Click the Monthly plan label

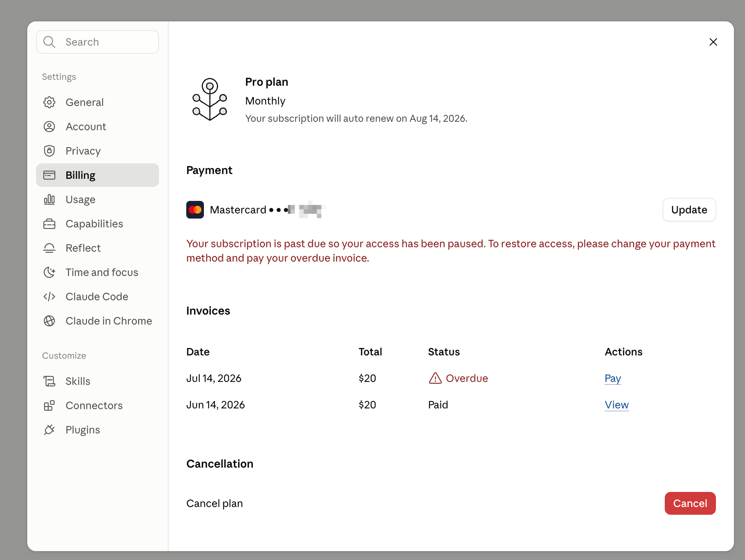(265, 101)
